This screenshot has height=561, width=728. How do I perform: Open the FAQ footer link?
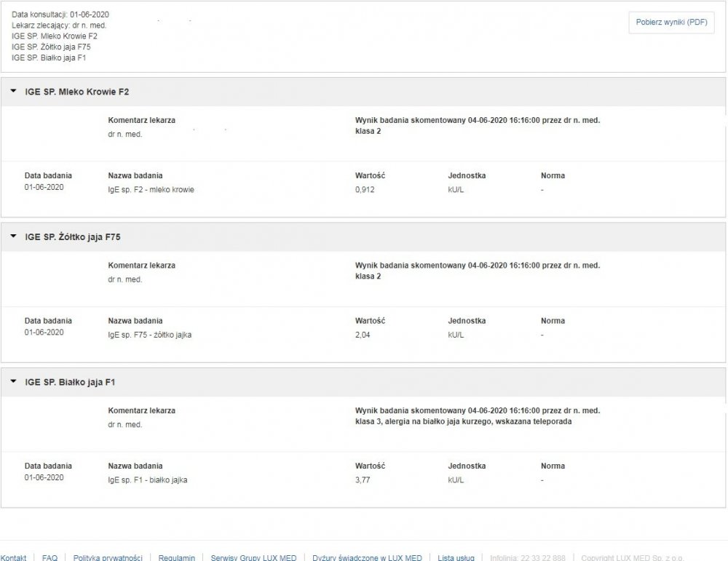coord(50,557)
